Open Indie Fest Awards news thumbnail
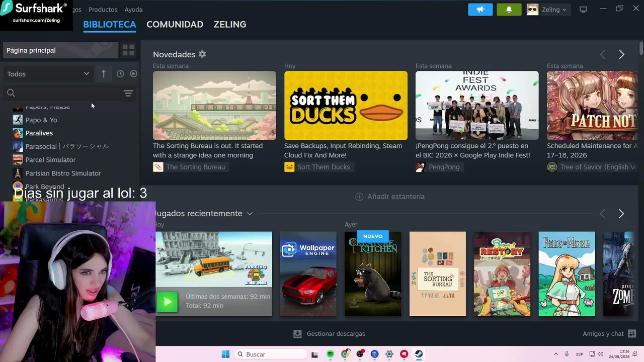The width and height of the screenshot is (644, 362). click(x=477, y=106)
